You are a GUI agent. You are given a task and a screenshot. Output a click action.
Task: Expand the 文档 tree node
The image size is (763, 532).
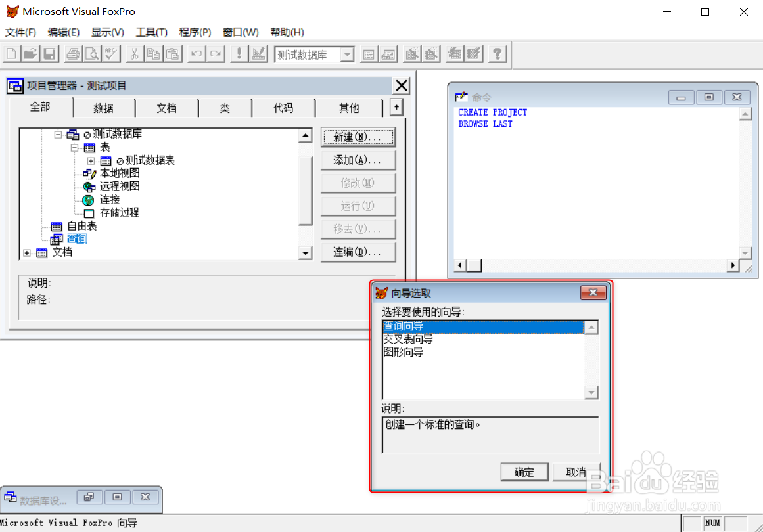pyautogui.click(x=27, y=253)
